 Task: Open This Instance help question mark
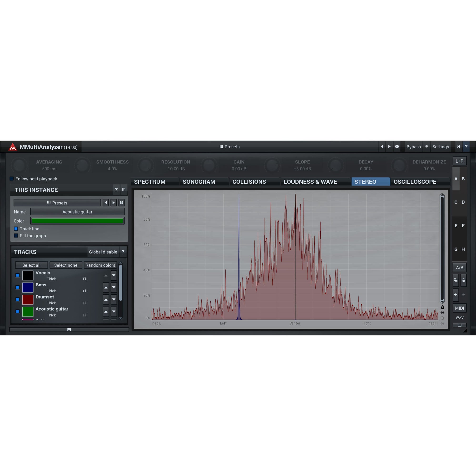pos(116,189)
